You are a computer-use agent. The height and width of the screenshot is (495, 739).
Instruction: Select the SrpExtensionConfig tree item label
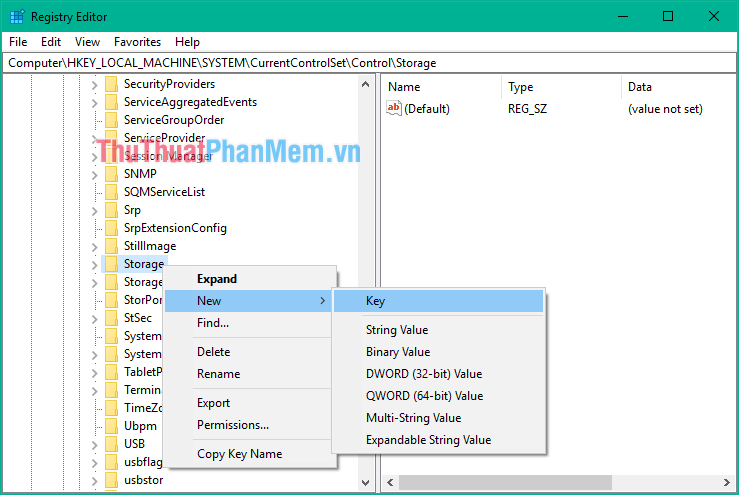[175, 228]
